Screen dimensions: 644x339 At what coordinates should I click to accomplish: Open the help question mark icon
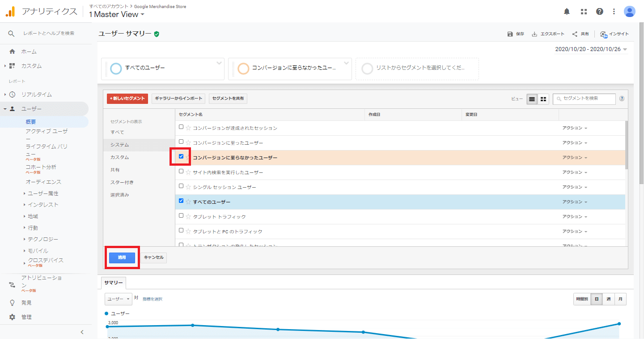tap(600, 12)
